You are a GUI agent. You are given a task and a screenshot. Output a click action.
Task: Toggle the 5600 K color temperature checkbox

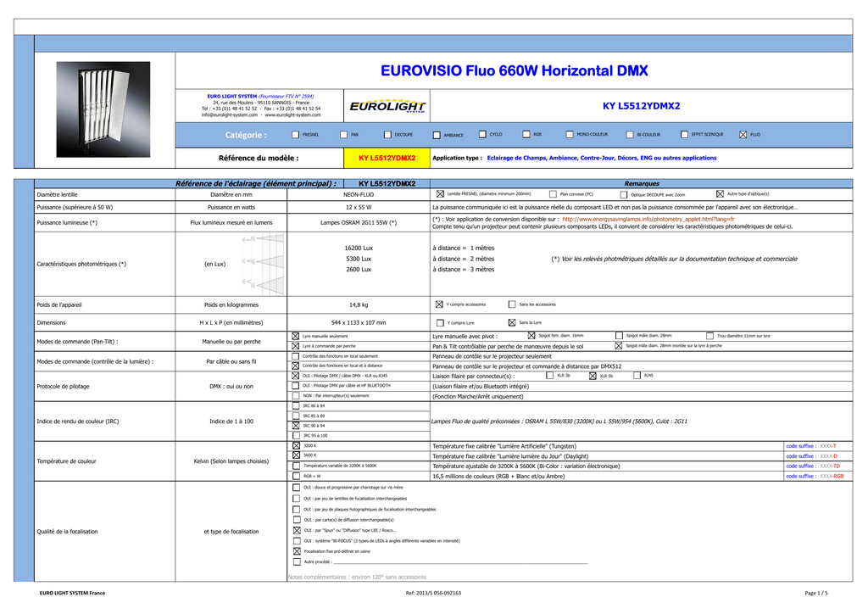pyautogui.click(x=296, y=455)
